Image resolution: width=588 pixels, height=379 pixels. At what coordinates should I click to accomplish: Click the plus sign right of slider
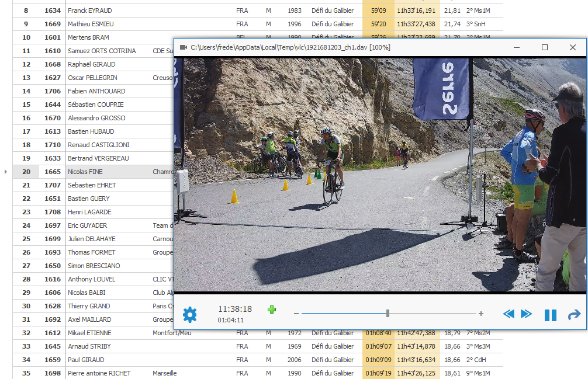[x=481, y=314]
